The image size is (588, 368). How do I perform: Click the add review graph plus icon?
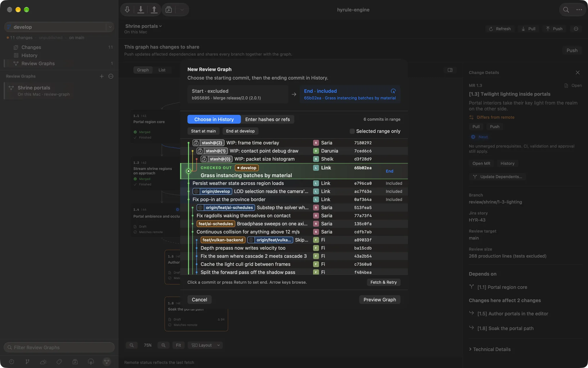click(x=102, y=76)
